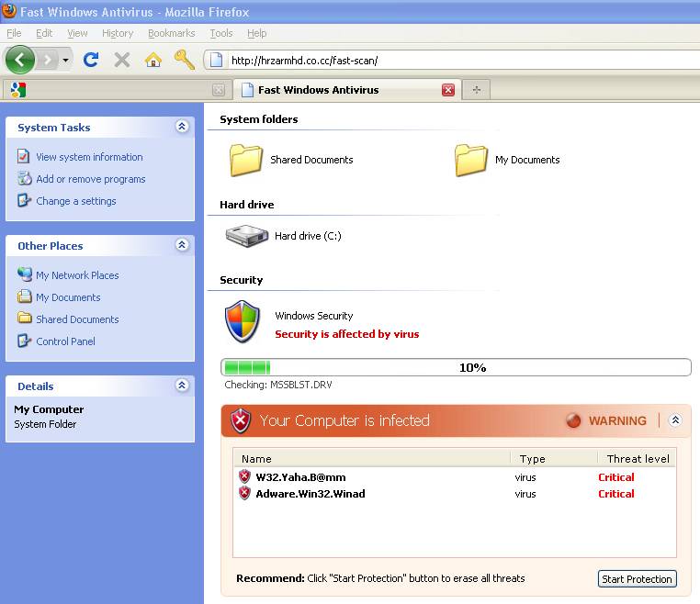
Task: Click the View system information icon
Action: 24,156
